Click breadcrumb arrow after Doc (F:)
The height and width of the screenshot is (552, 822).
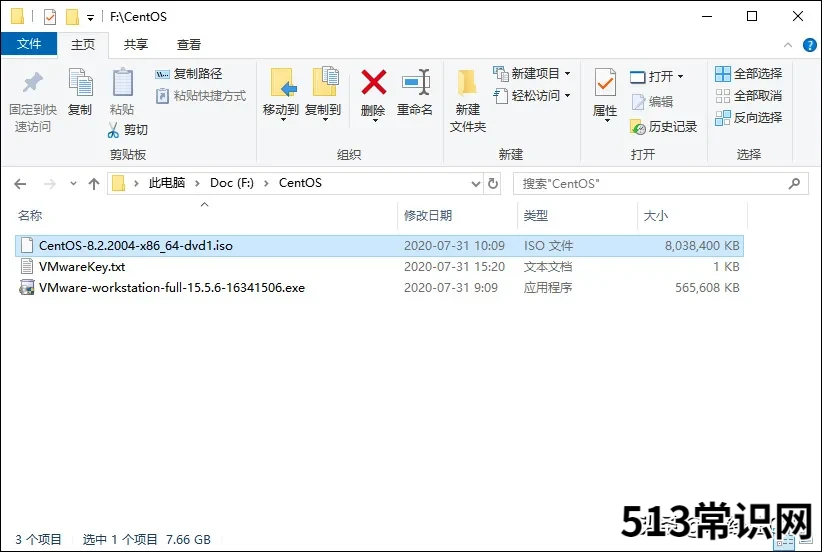[x=266, y=183]
